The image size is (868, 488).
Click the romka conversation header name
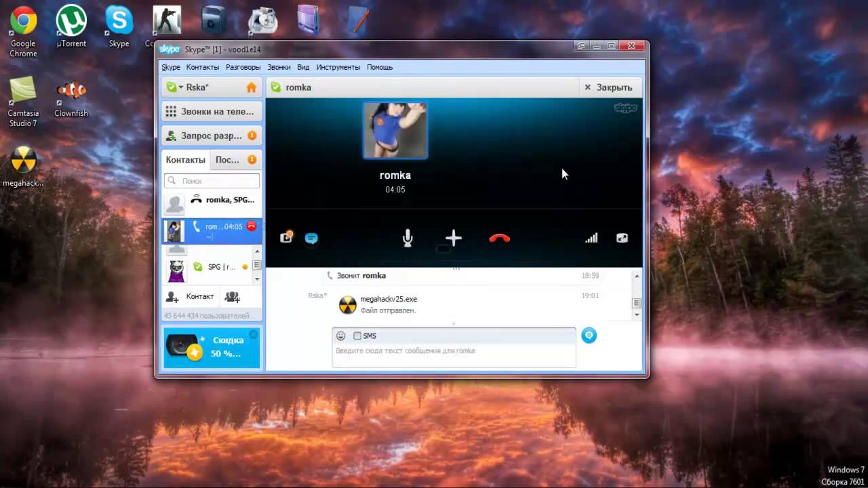(x=298, y=87)
